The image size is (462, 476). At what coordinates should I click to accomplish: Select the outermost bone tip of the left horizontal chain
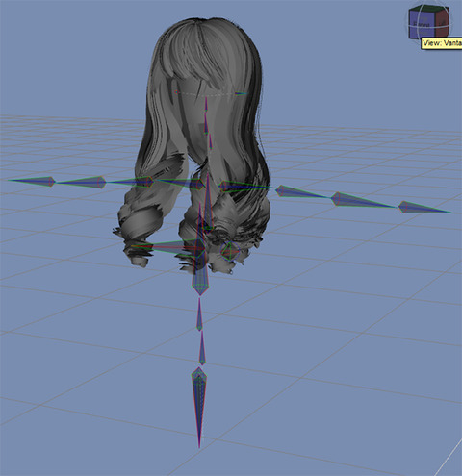32,182
